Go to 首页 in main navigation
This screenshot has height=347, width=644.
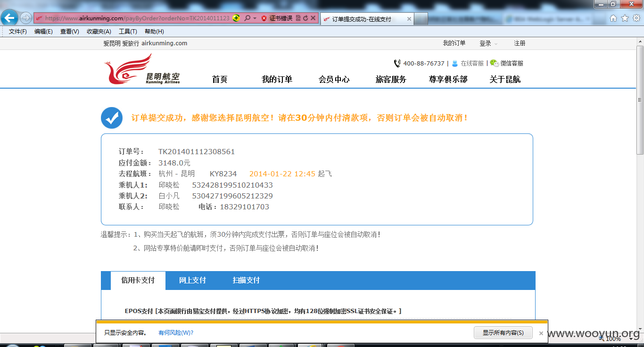(220, 79)
